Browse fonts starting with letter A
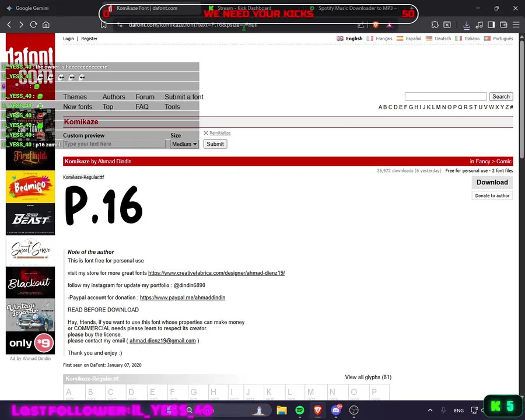The image size is (525, 420). tap(380, 107)
